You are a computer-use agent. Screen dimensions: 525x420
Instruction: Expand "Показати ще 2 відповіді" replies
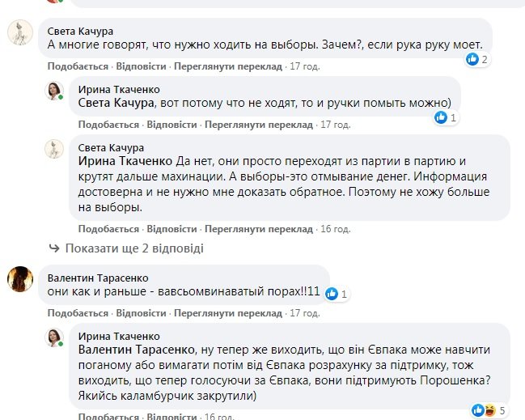pos(134,248)
